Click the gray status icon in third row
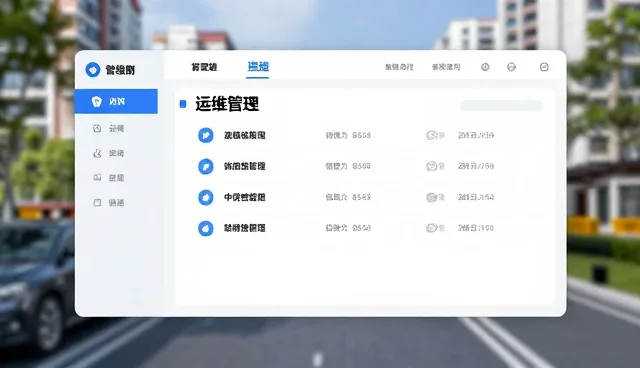This screenshot has height=368, width=640. pos(432,197)
